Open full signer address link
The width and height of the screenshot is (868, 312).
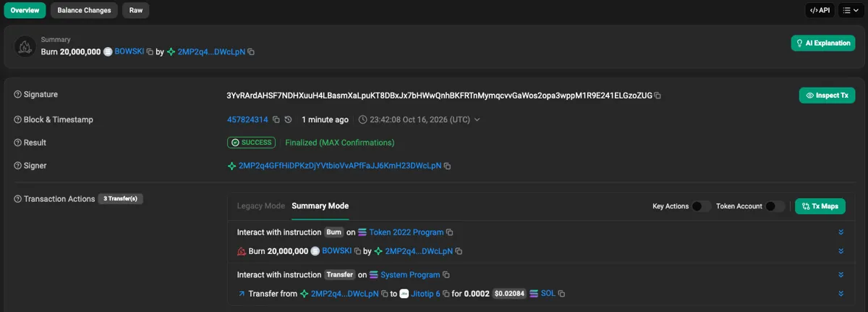coord(340,166)
